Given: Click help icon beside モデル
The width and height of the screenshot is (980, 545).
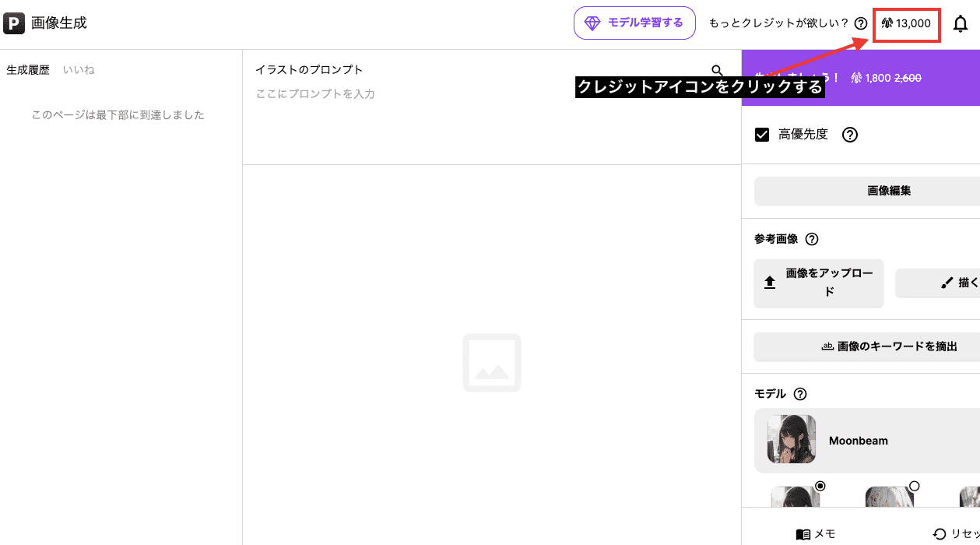Looking at the screenshot, I should click(x=799, y=394).
